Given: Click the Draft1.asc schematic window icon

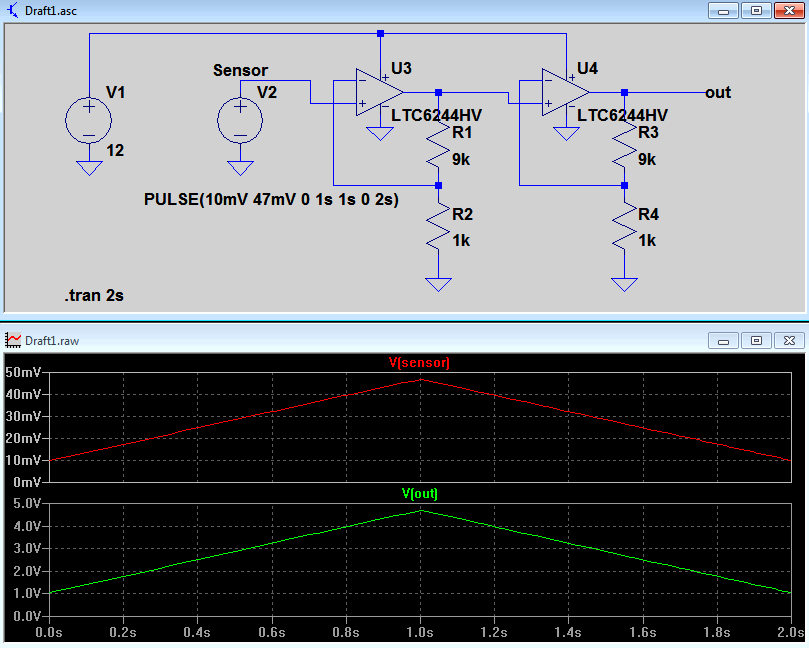Looking at the screenshot, I should point(13,10).
